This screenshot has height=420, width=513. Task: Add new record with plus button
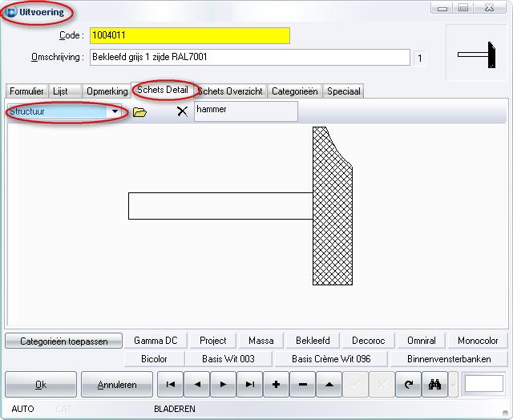[x=276, y=385]
